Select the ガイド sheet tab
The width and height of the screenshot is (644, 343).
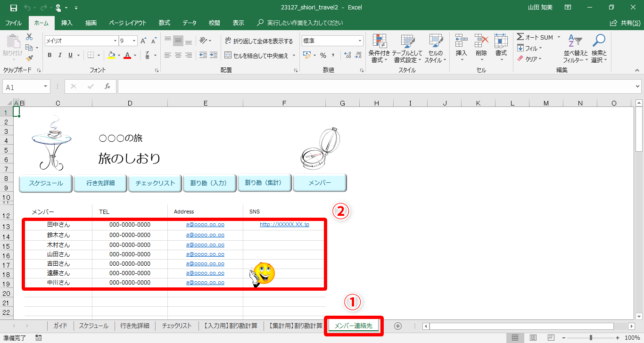[60, 326]
